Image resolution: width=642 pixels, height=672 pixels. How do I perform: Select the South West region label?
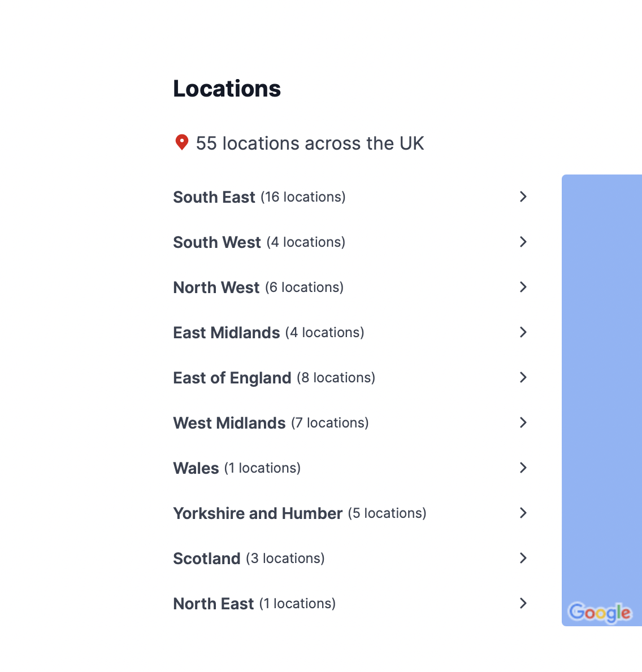pos(217,242)
